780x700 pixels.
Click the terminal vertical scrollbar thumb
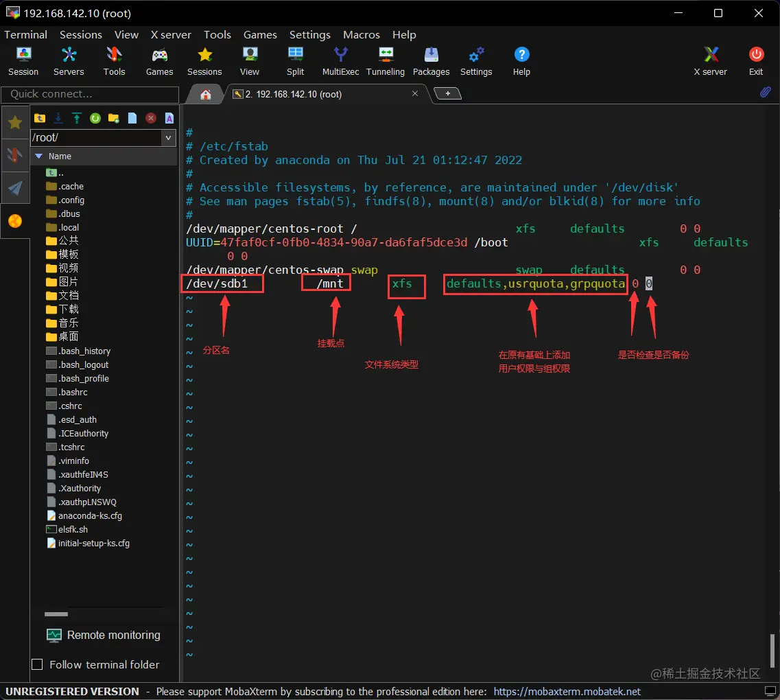[x=772, y=651]
